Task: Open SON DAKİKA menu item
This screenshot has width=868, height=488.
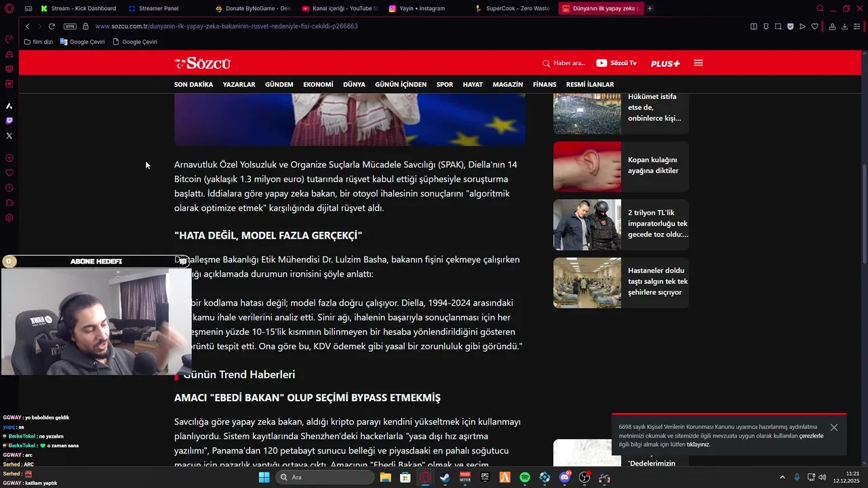Action: (193, 85)
